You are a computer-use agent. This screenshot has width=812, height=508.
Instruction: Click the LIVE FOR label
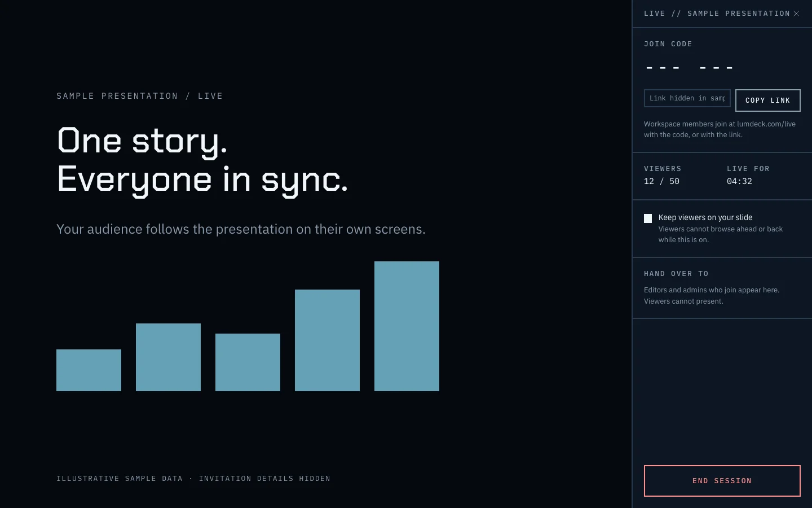click(x=748, y=169)
